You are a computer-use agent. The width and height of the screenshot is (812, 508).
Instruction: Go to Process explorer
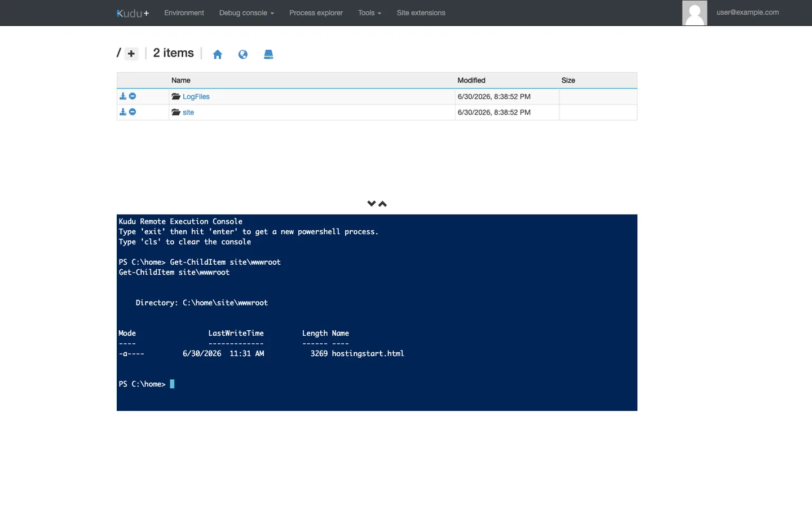click(316, 12)
